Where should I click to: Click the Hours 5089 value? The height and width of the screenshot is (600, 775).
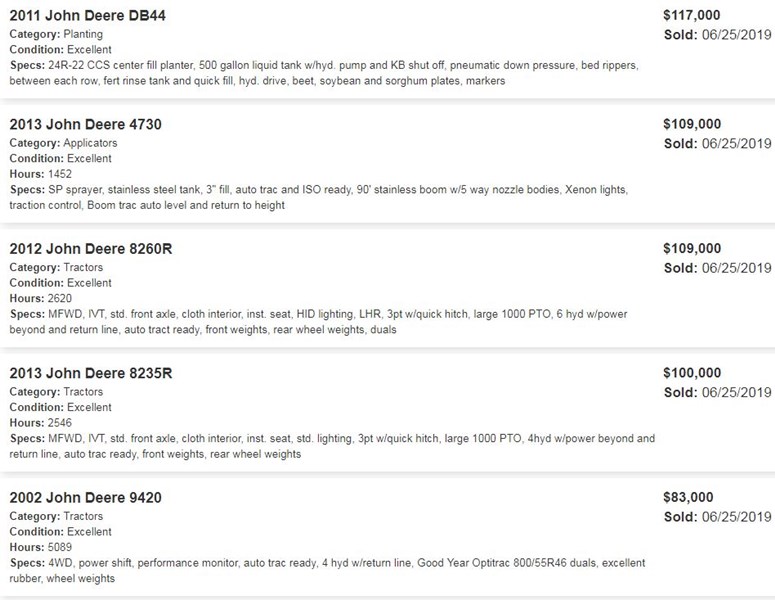pyautogui.click(x=60, y=547)
